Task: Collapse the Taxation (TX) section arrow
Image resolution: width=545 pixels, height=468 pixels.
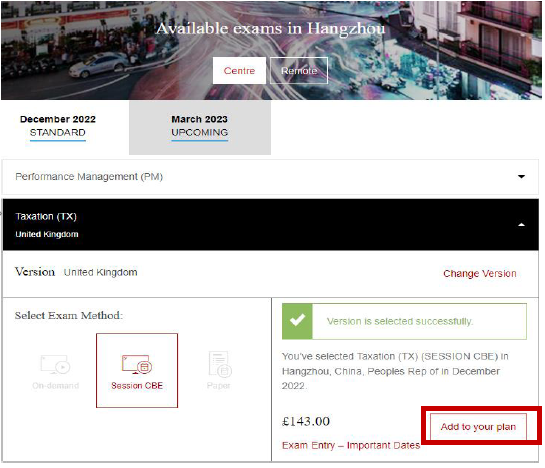Action: tap(521, 225)
